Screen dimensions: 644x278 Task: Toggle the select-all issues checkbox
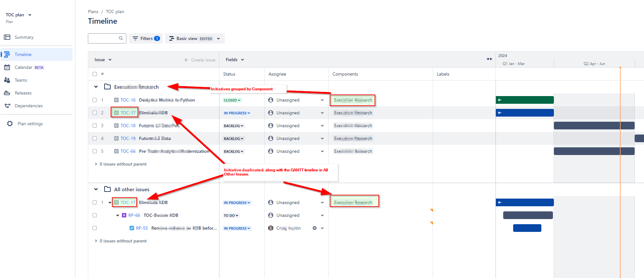(95, 74)
